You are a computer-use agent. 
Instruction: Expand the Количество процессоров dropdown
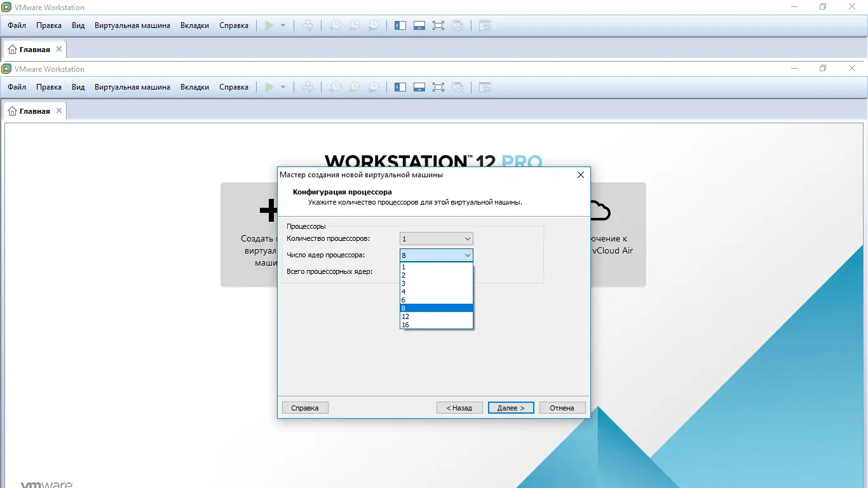pyautogui.click(x=437, y=239)
